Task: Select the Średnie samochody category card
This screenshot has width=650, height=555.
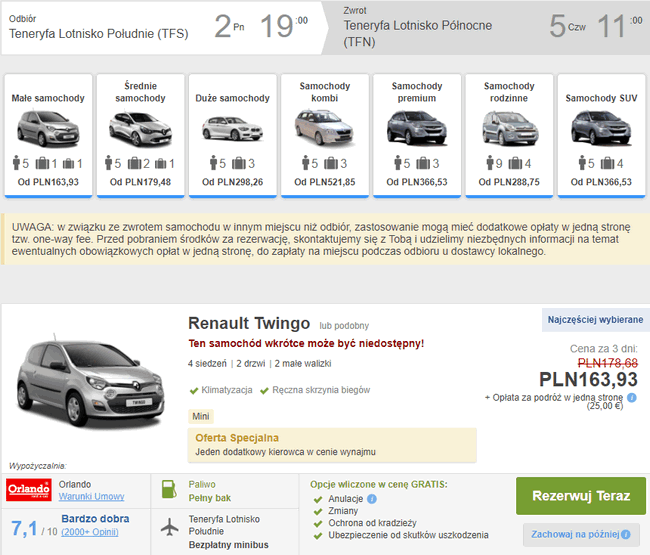Action: tap(140, 136)
